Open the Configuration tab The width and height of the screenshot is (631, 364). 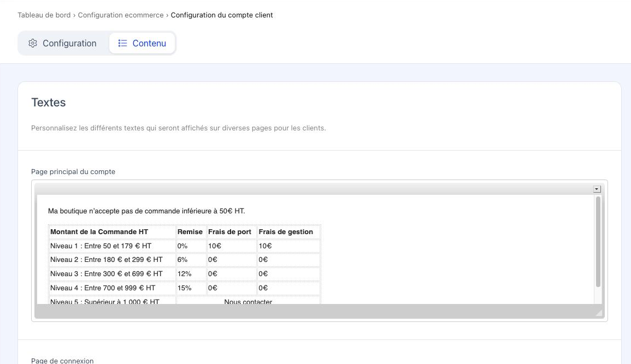pyautogui.click(x=62, y=43)
